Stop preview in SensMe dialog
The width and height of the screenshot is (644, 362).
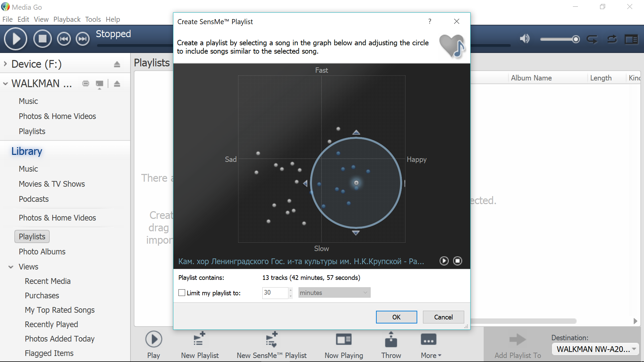pyautogui.click(x=458, y=261)
